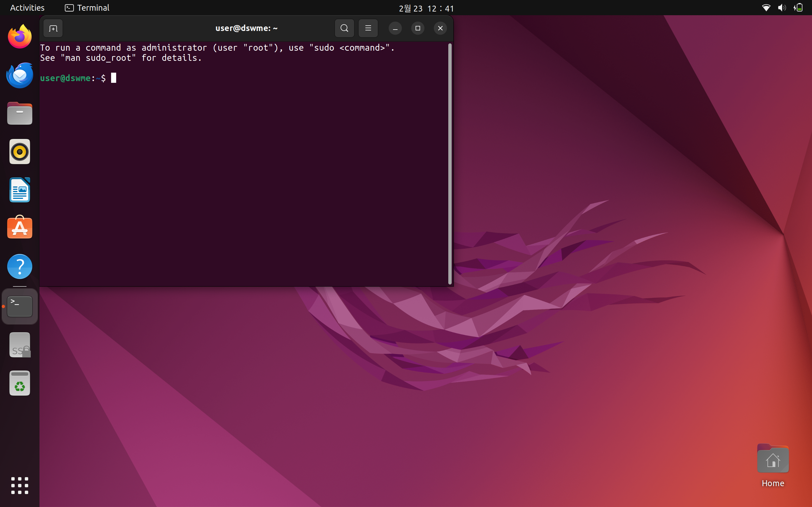
Task: Click the SSD drive dock icon
Action: [19, 345]
